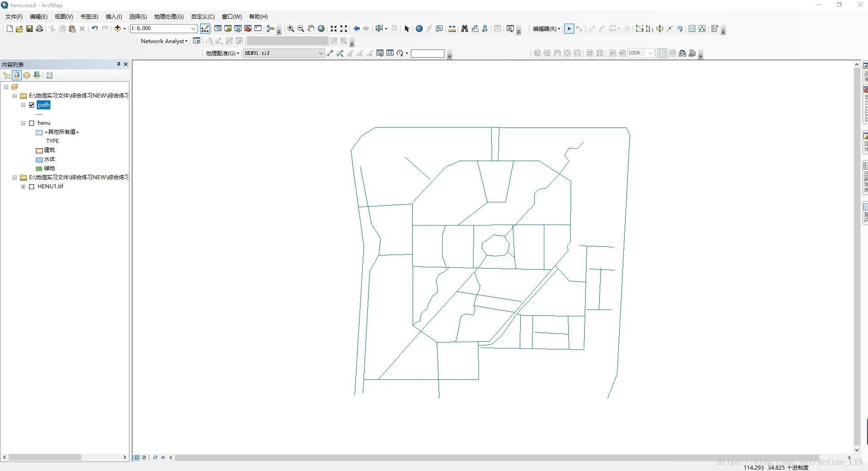This screenshot has width=868, height=471.
Task: Open the Python window icon
Action: 258,29
